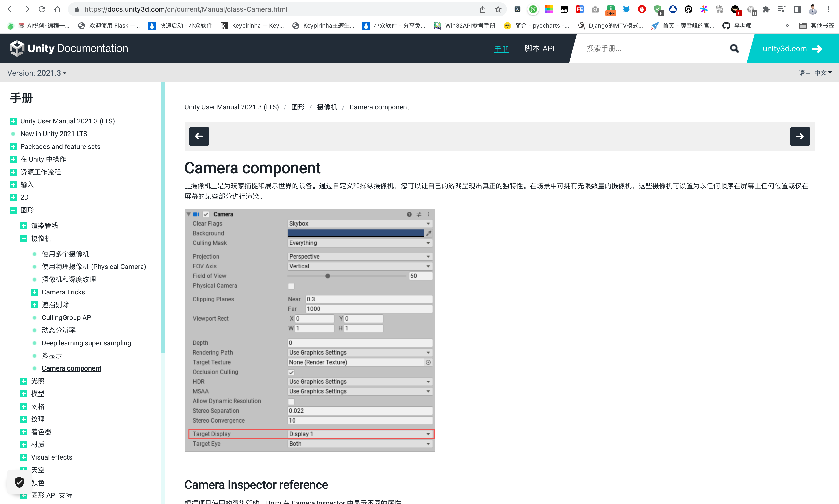Open the 多显示 sidebar page
The image size is (839, 504).
click(52, 356)
